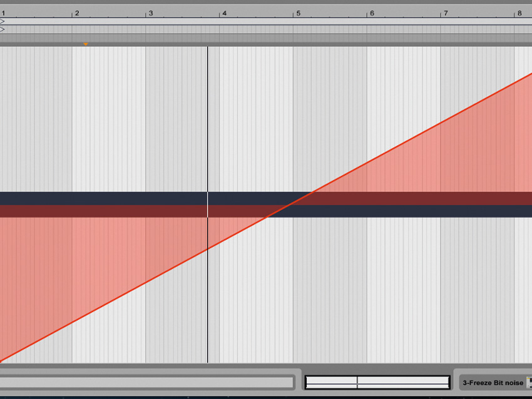Click the empty status bar field at the bottom
The width and height of the screenshot is (532, 399).
[146, 382]
